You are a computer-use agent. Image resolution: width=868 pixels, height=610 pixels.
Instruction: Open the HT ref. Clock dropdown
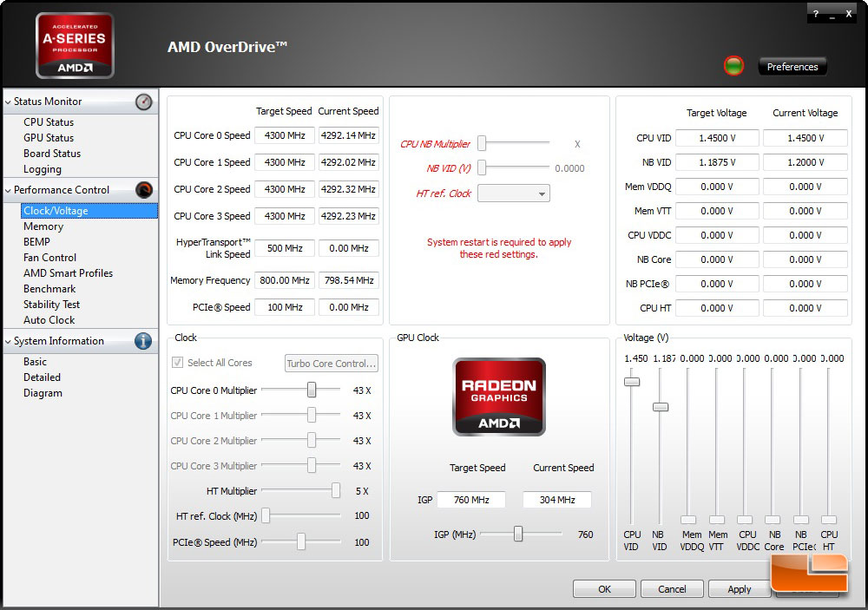[x=513, y=193]
